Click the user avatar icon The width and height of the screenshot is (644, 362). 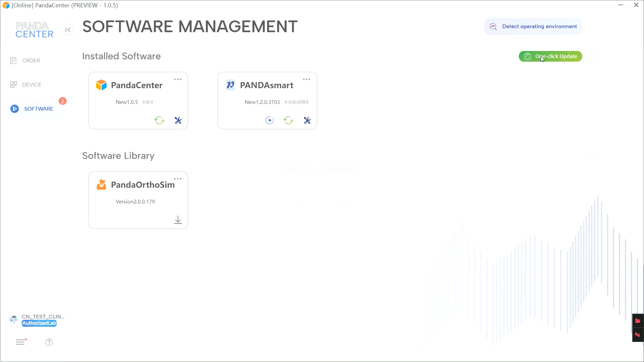[14, 319]
